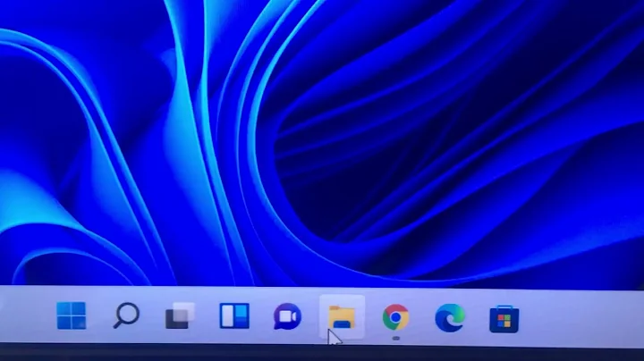Open the Windows Start menu
Screen dimensions: 644x361
click(x=72, y=315)
